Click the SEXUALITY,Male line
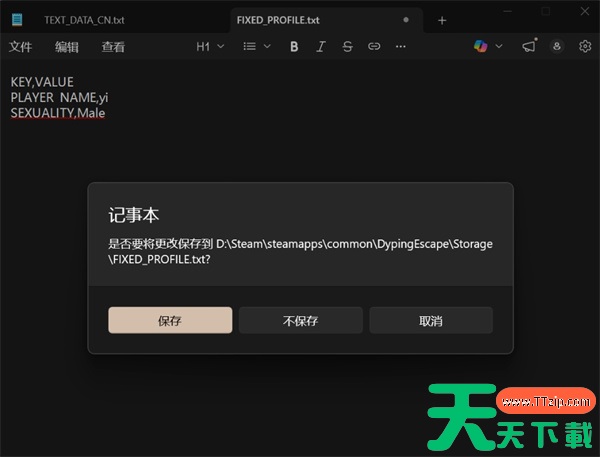 point(58,113)
